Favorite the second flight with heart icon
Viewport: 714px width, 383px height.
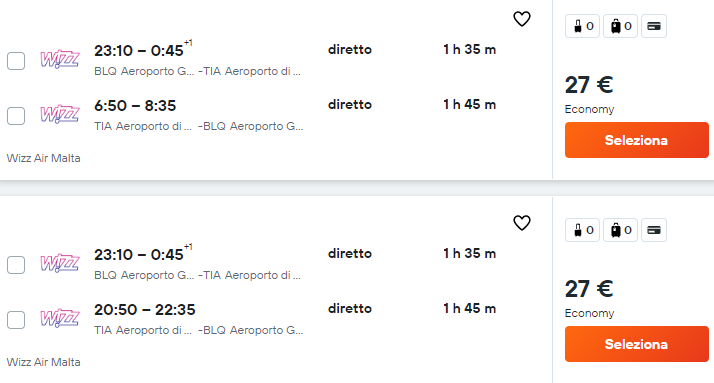[522, 223]
